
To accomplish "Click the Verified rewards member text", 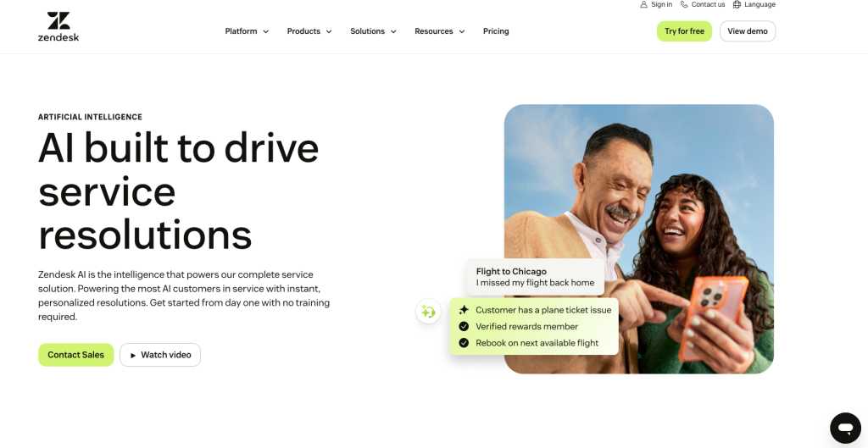I will click(527, 326).
